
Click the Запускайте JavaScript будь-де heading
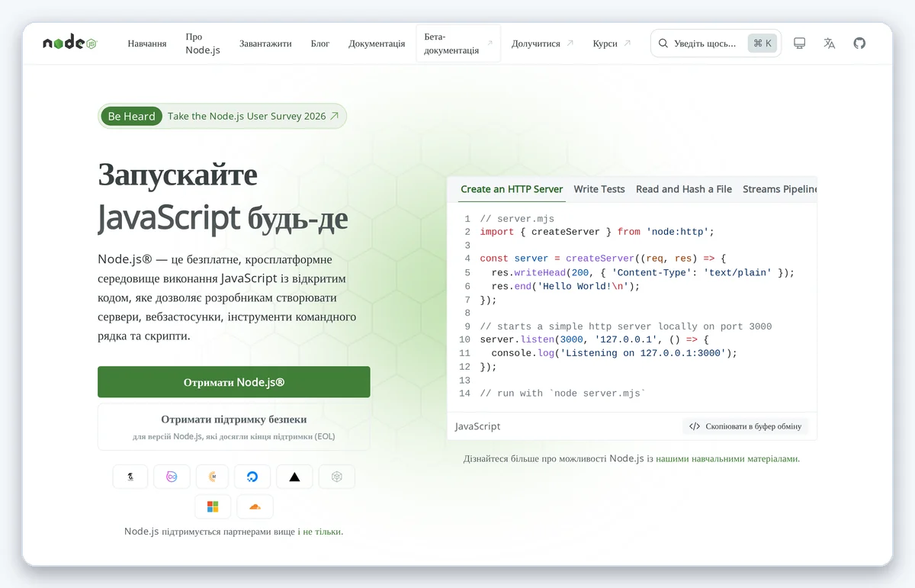pyautogui.click(x=223, y=197)
